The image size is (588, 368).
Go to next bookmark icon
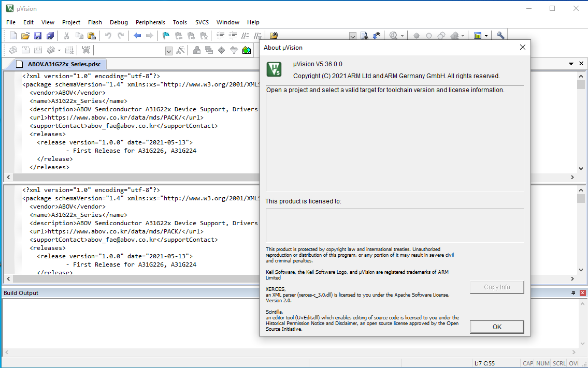191,36
